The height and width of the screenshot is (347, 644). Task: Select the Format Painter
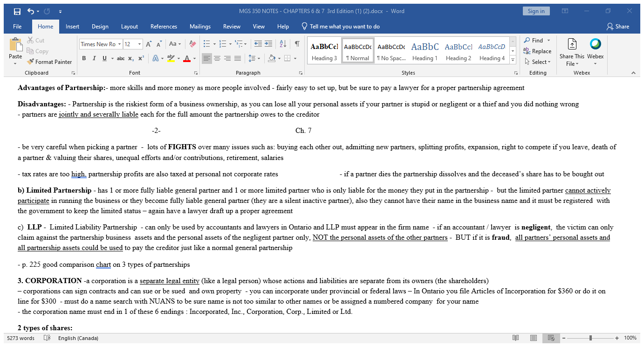pos(49,62)
